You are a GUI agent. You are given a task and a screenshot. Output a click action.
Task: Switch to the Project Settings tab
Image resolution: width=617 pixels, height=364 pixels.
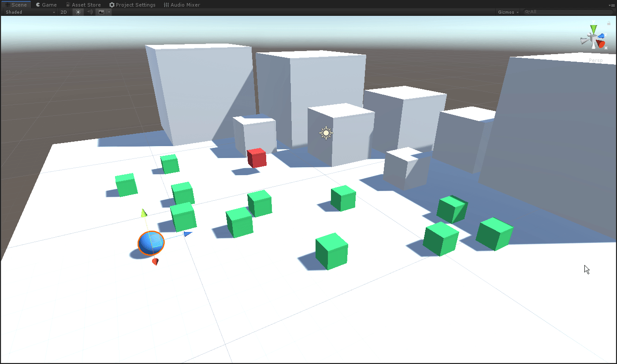click(132, 4)
